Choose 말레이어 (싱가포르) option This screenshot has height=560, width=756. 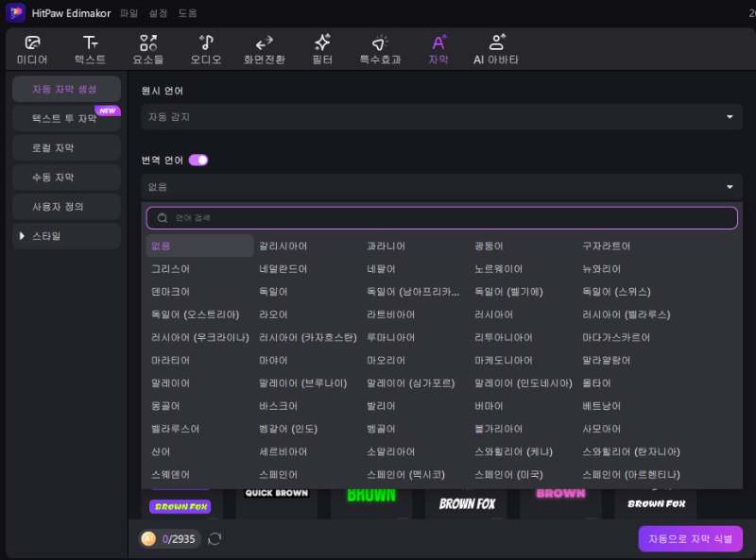(x=411, y=383)
